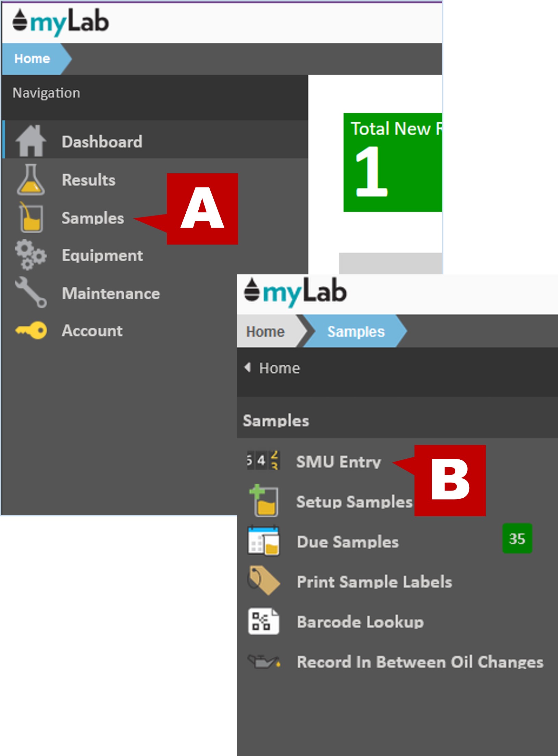558x756 pixels.
Task: Click the green 35 Due Samples badge
Action: (517, 539)
